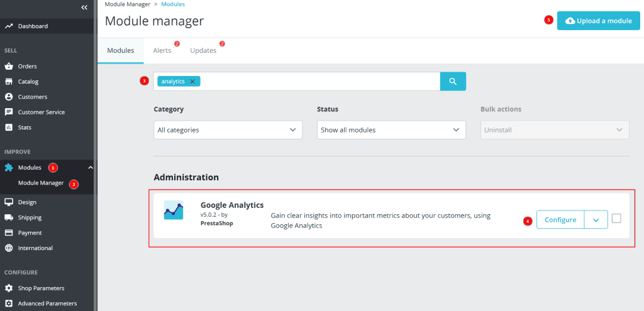Viewport: 644px width, 311px height.
Task: Click the Shipping truck icon
Action: click(x=9, y=217)
